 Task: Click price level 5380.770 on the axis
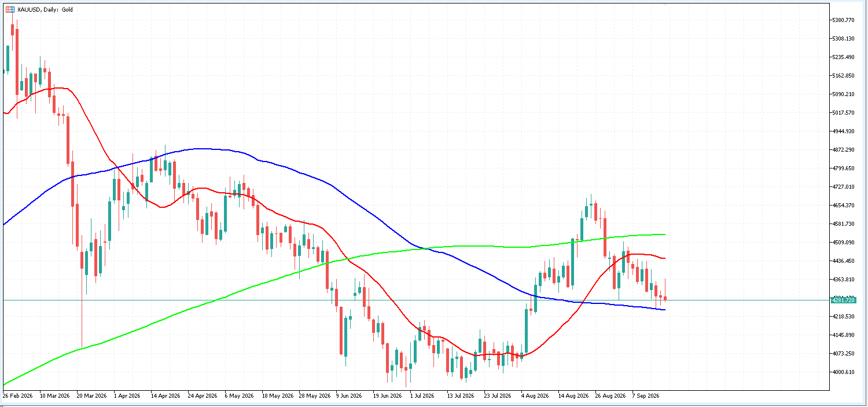(x=843, y=20)
